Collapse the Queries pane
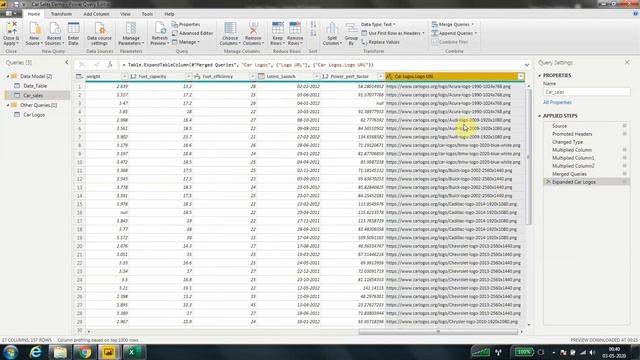The image size is (640, 360). 67,62
